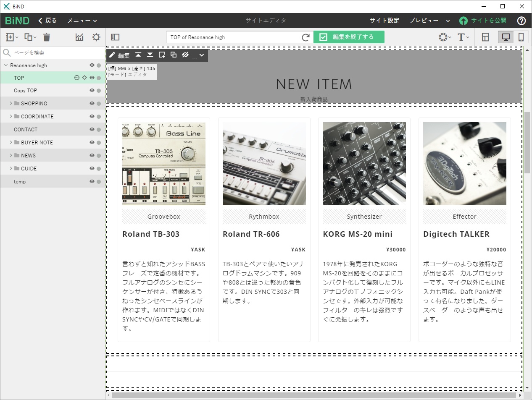
Task: Expand the SHOPPING page tree
Action: tap(11, 103)
